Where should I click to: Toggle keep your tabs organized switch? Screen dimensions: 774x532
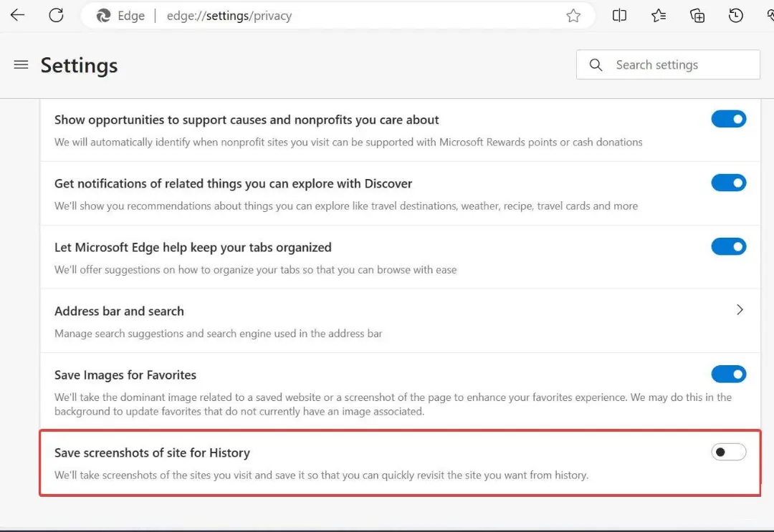pyautogui.click(x=729, y=246)
